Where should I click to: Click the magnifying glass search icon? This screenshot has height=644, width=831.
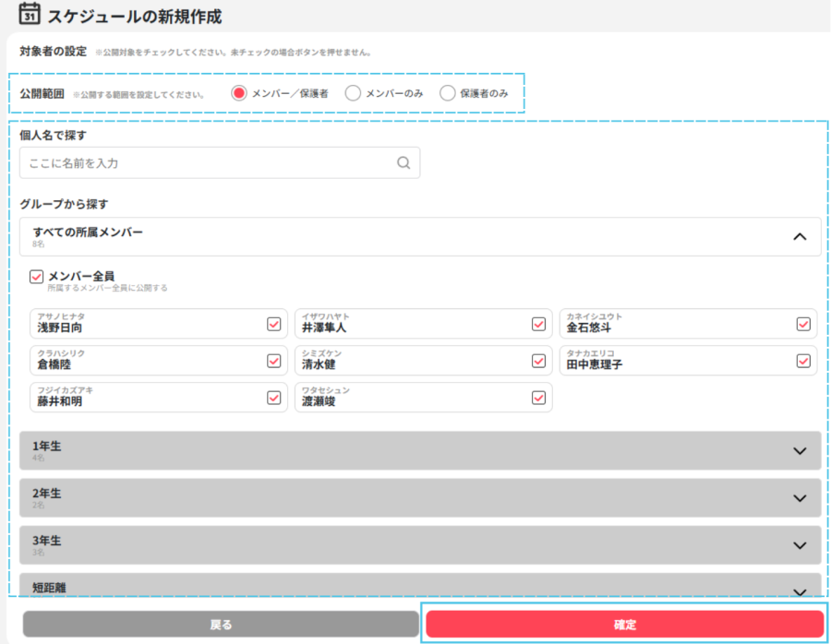click(x=403, y=163)
